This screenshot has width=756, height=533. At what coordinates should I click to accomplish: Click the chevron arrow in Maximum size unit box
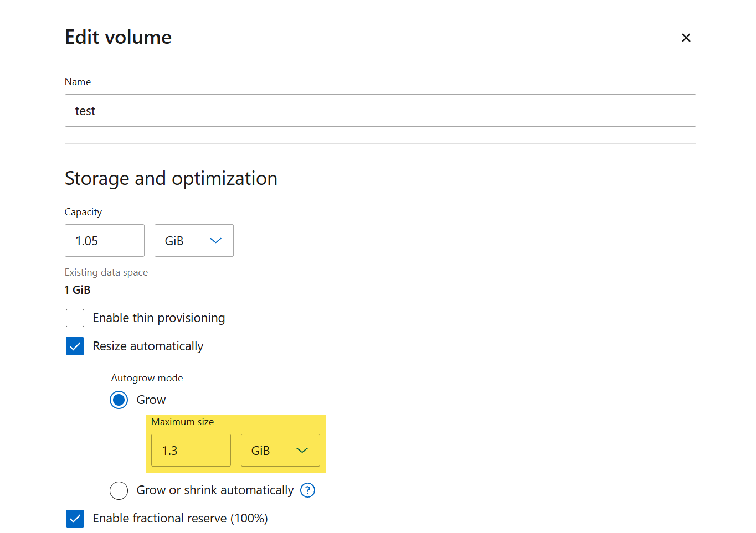[302, 451]
